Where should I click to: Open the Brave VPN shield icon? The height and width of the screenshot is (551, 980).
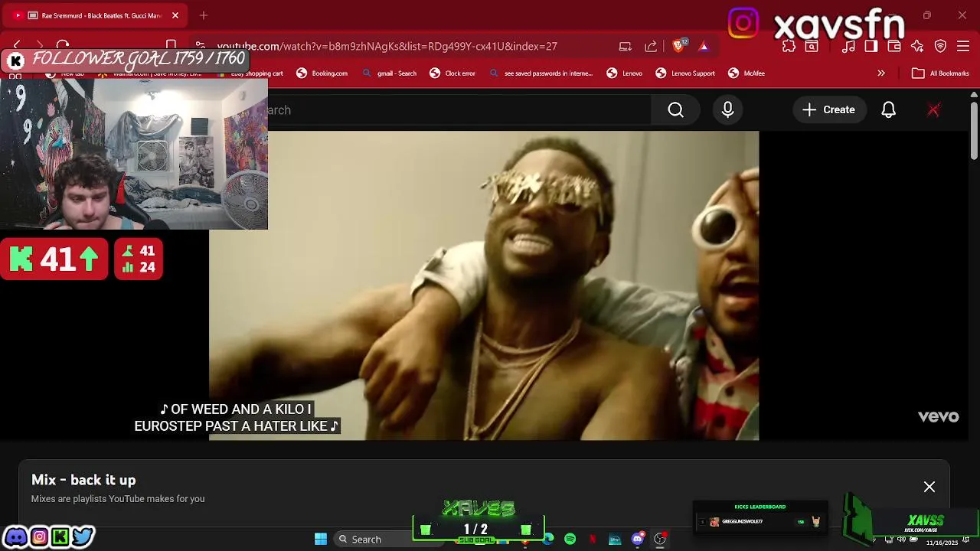point(940,46)
